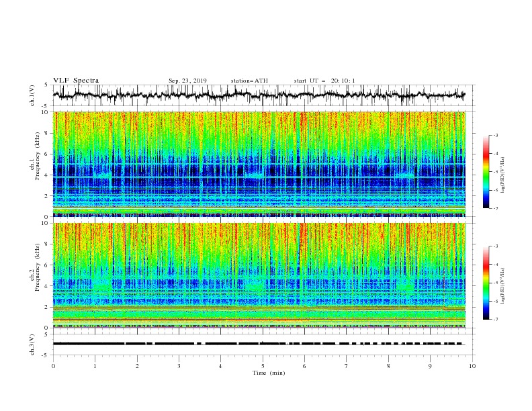Click the ch.1 spectrogram panel
This screenshot has width=532, height=411.
tap(259, 164)
